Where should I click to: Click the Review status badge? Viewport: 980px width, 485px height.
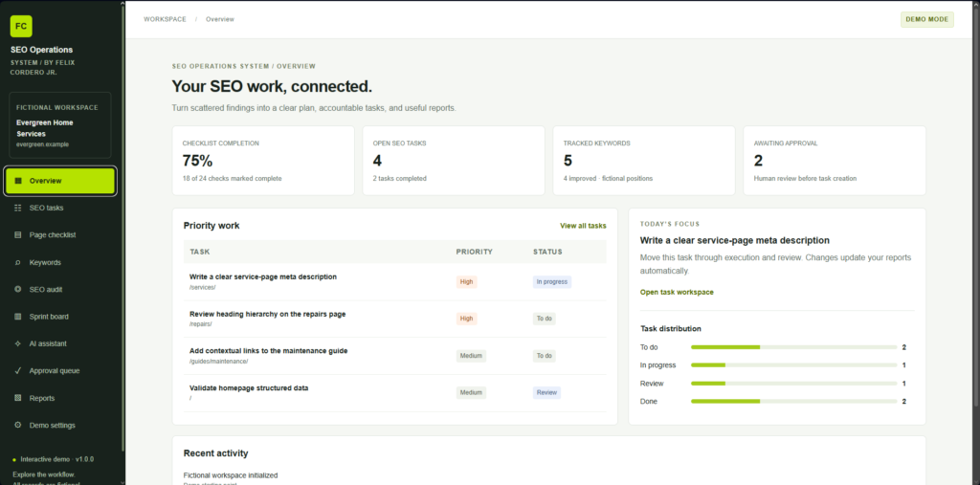click(546, 392)
